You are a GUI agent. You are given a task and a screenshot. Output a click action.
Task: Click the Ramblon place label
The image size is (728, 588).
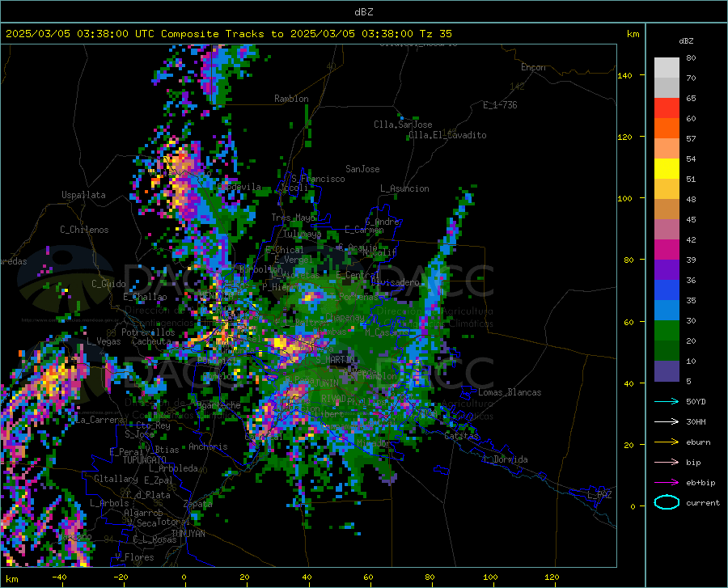pyautogui.click(x=291, y=99)
